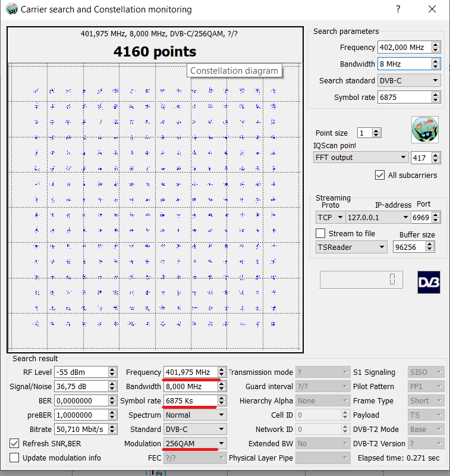Screen dimensions: 450x476
Task: Click the DVB logo icon
Action: click(x=428, y=281)
